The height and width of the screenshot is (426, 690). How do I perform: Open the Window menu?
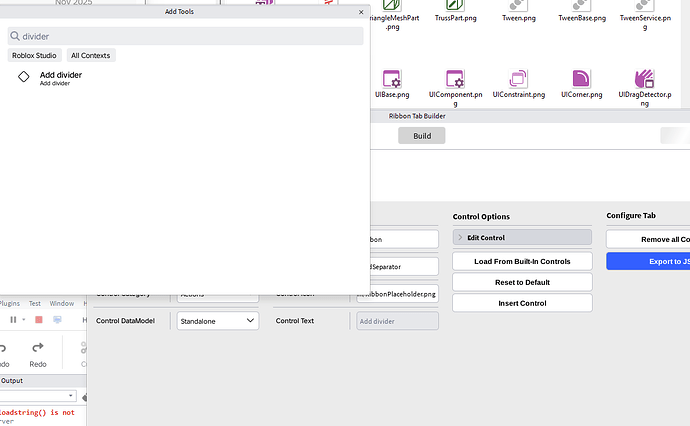[62, 303]
